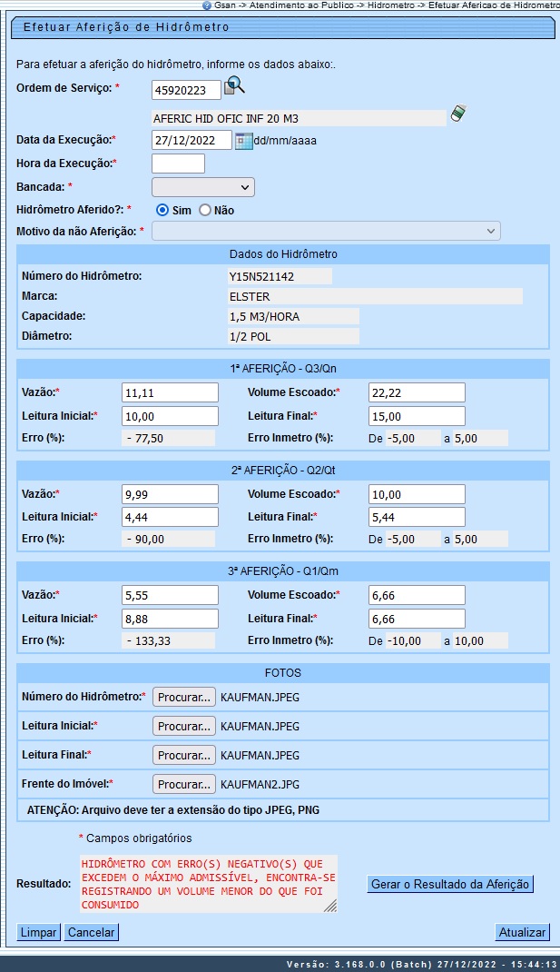
Task: Expand the Motivo da não Aferição dropdown
Action: tap(326, 232)
